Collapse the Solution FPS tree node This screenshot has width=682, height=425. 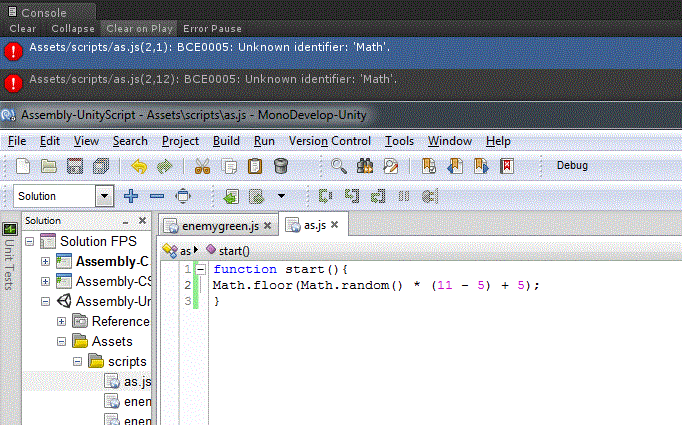pyautogui.click(x=30, y=241)
